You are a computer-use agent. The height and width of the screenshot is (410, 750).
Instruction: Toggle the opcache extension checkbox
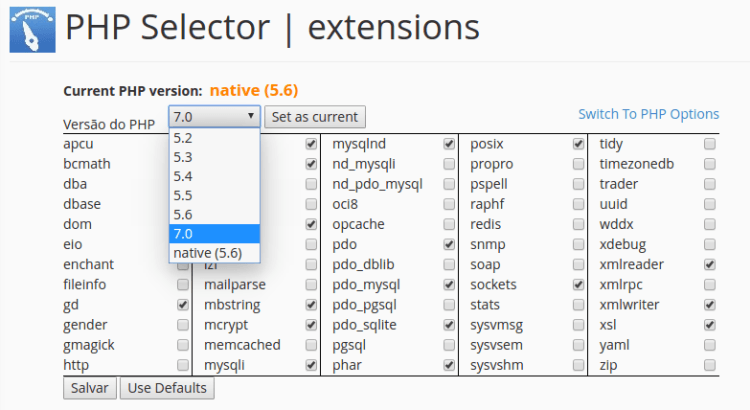[449, 224]
